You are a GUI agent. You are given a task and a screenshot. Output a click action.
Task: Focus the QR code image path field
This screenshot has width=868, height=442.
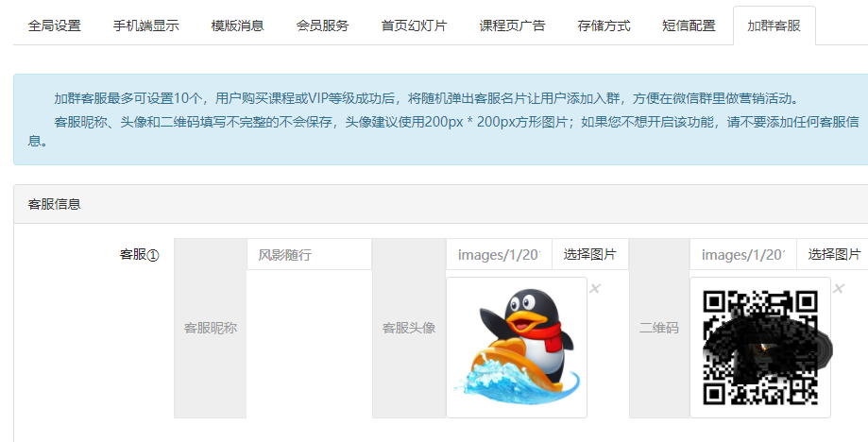coord(743,254)
